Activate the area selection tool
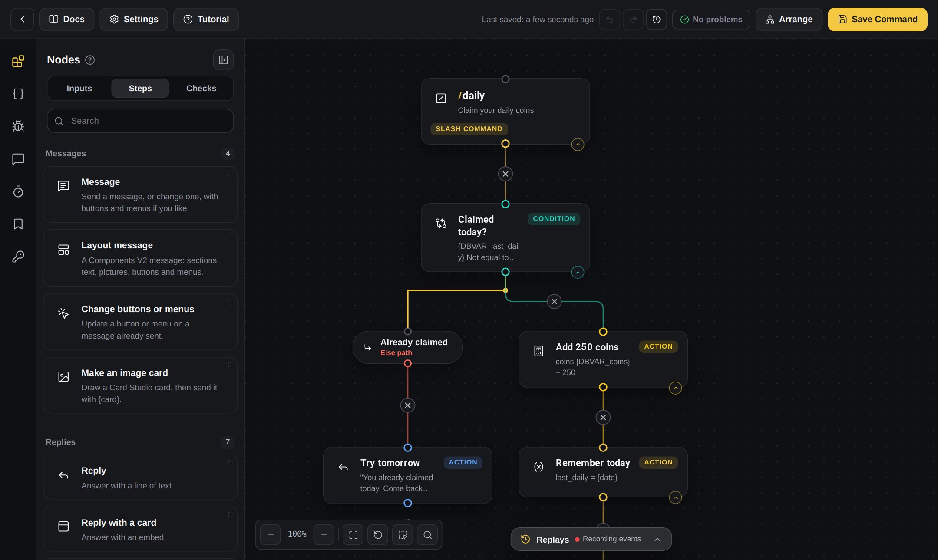The image size is (938, 560). (x=403, y=535)
